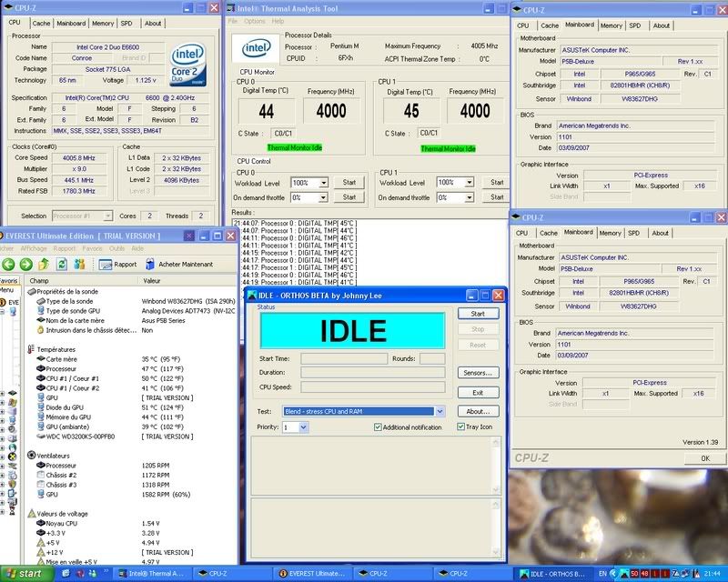Click the EVEREST back navigation arrow
This screenshot has width=728, height=582.
click(x=9, y=264)
